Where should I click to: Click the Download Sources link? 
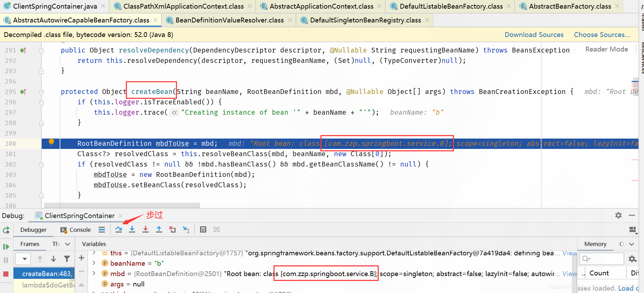(534, 35)
